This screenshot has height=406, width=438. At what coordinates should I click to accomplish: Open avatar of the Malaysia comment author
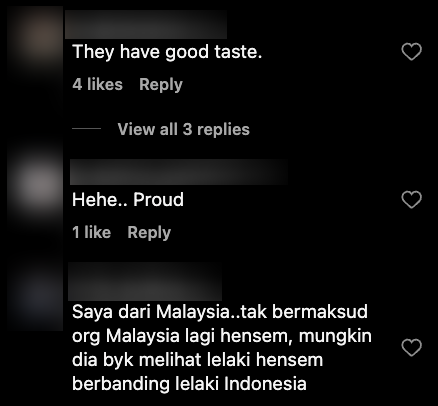[x=35, y=297]
